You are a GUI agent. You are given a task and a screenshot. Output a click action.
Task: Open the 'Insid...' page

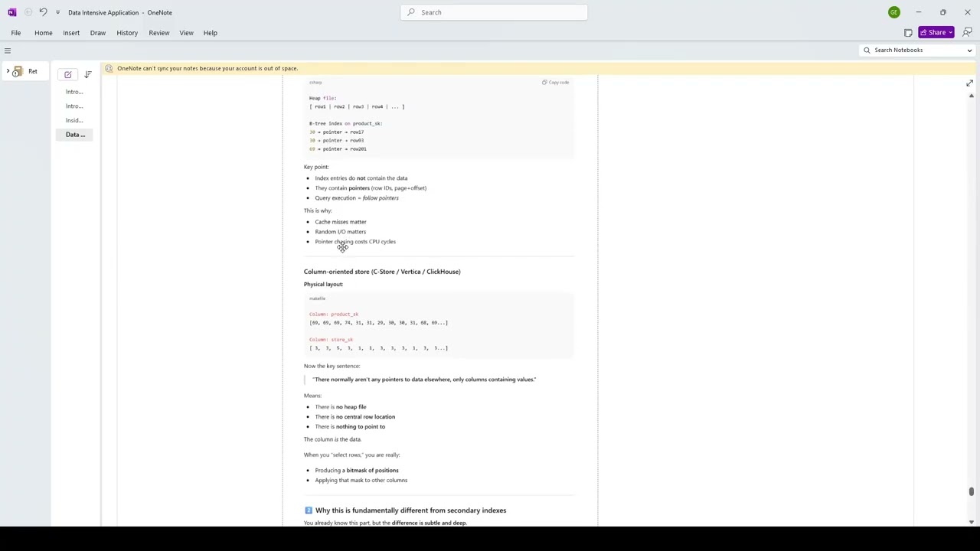pos(74,120)
